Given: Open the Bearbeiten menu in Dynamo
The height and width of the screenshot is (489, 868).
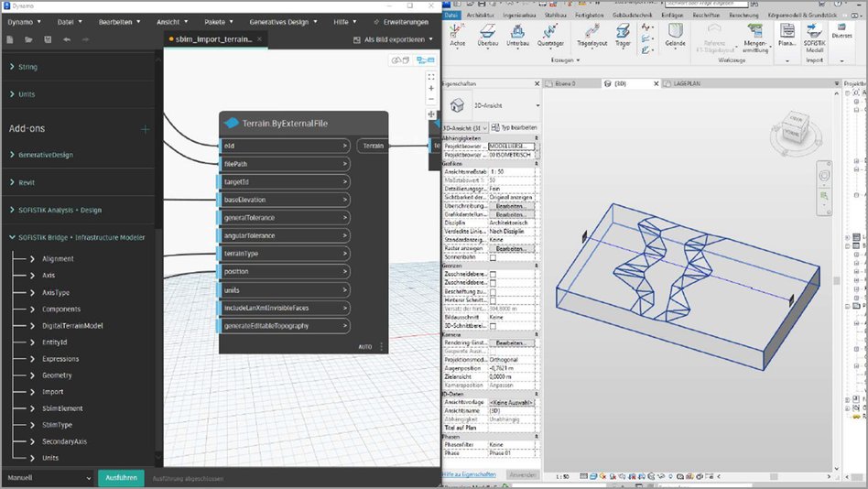Looking at the screenshot, I should tap(119, 22).
